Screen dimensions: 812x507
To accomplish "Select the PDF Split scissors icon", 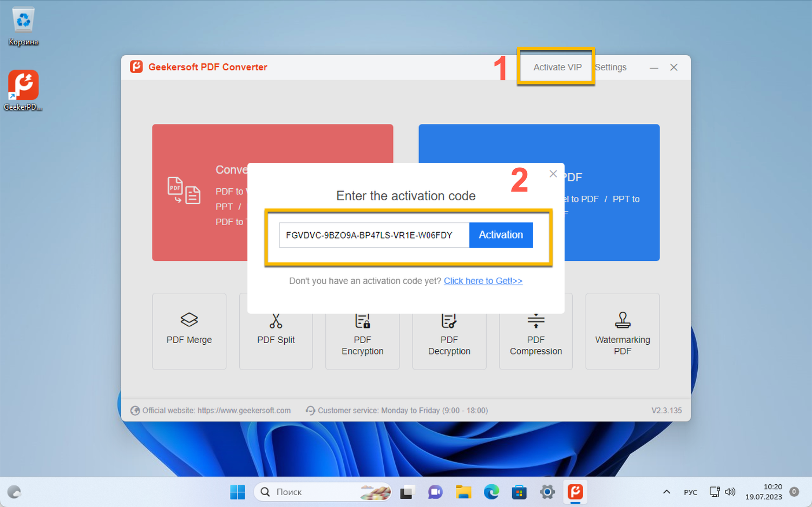I will click(x=276, y=321).
